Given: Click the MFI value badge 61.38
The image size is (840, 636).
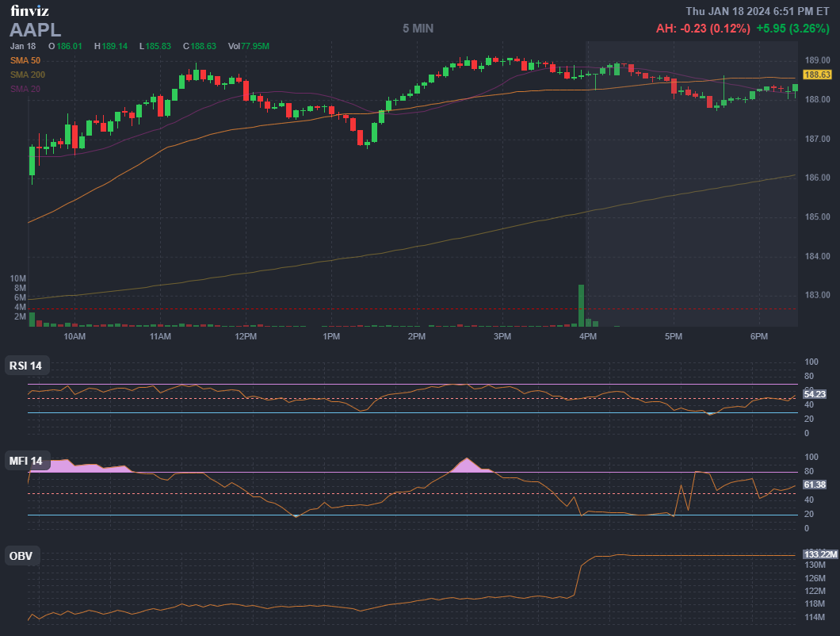Looking at the screenshot, I should pyautogui.click(x=815, y=485).
